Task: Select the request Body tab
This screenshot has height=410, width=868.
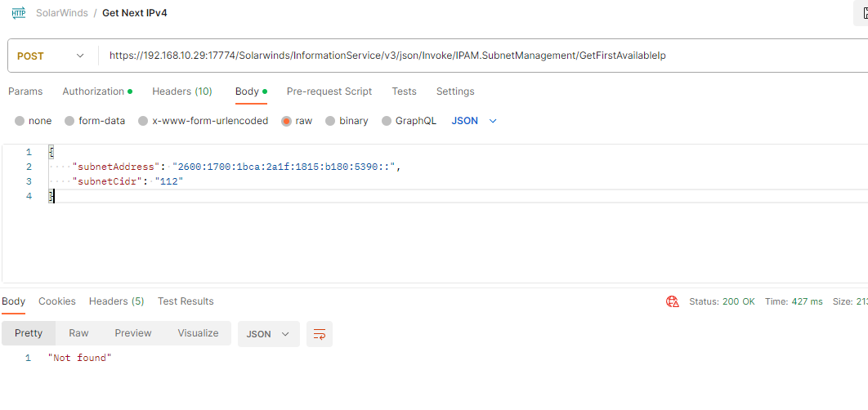Action: [x=251, y=91]
